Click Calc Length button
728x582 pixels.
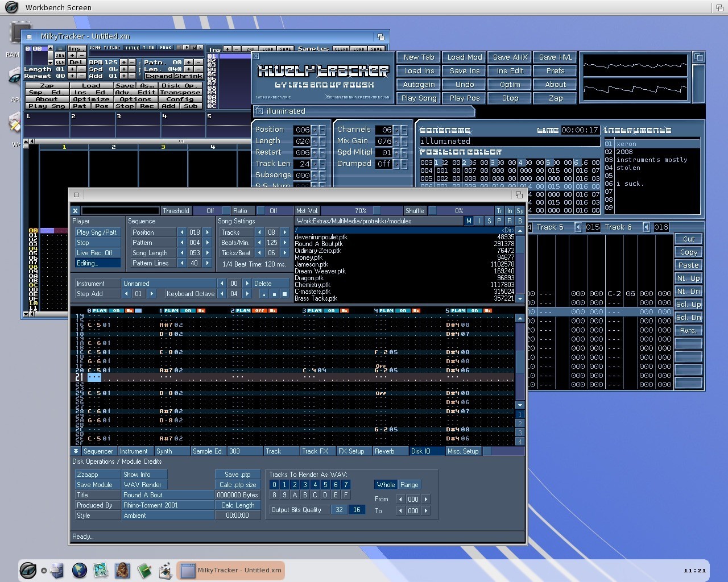click(x=238, y=505)
